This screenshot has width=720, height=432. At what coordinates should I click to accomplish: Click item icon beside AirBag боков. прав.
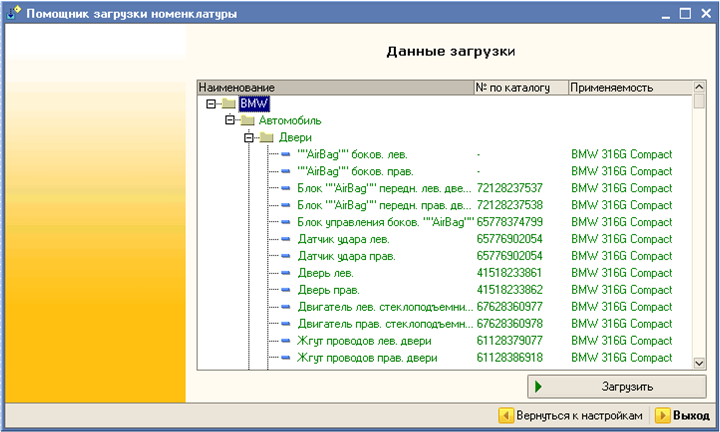pos(286,171)
